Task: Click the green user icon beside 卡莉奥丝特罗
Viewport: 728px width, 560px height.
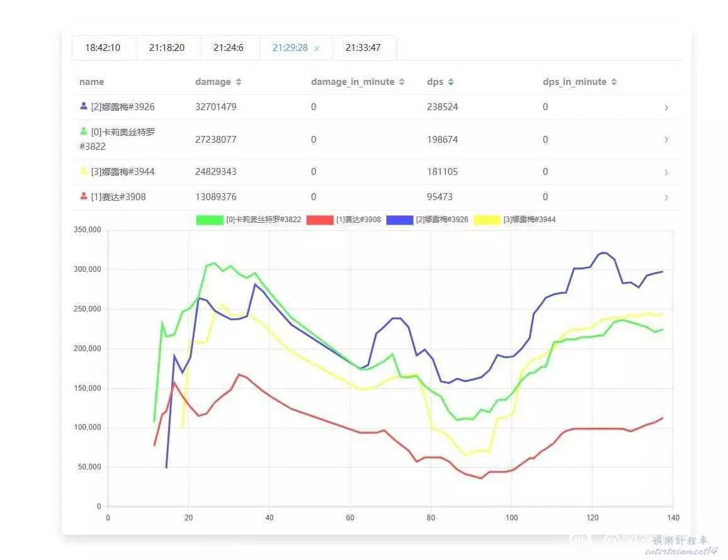Action: tap(84, 132)
